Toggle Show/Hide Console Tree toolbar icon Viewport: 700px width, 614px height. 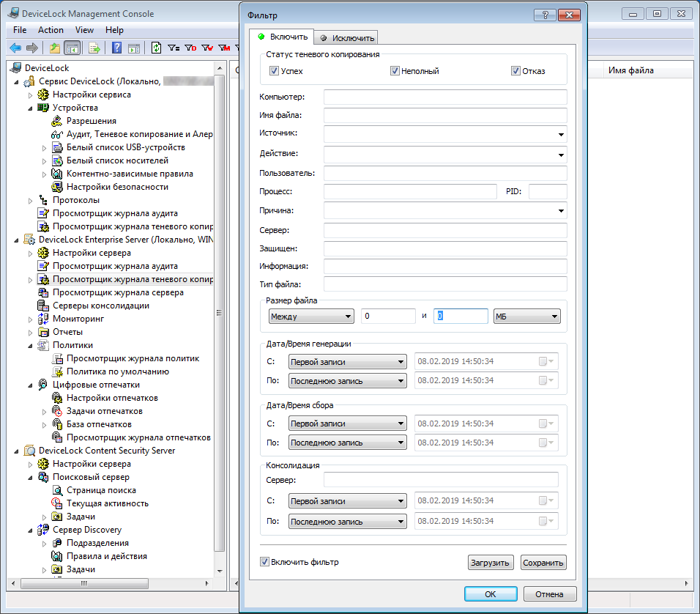(x=72, y=48)
